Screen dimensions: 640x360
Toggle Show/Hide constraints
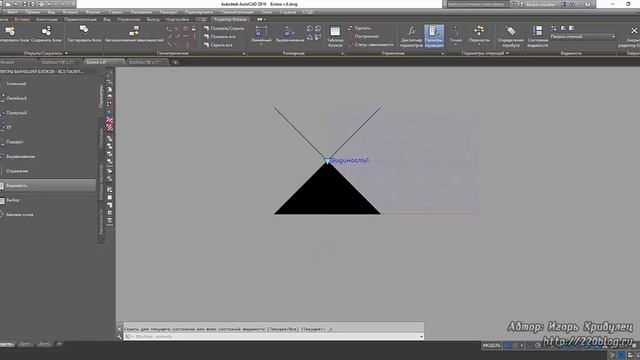click(224, 29)
